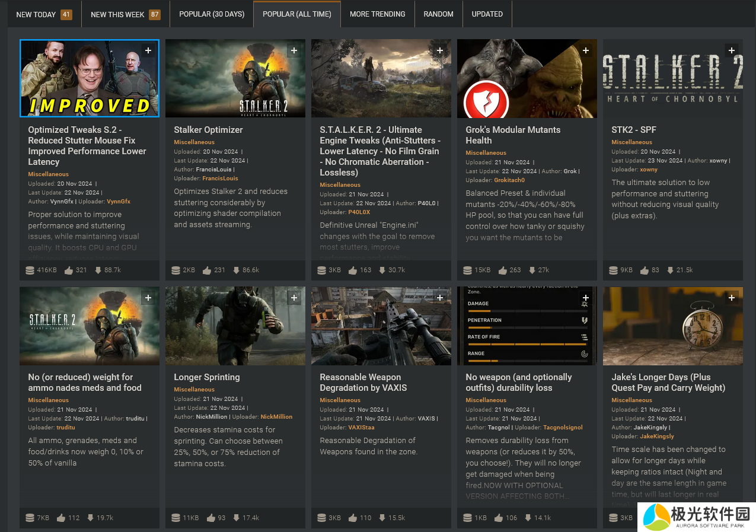
Task: Click thumbs-up icon on Grok's Modular Mutants card
Action: point(502,270)
